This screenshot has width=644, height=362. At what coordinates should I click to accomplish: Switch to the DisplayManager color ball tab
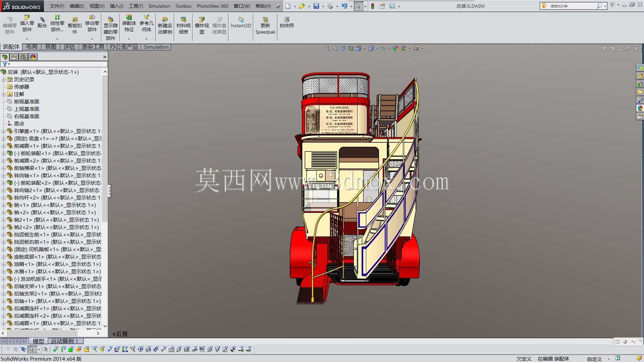tap(33, 57)
